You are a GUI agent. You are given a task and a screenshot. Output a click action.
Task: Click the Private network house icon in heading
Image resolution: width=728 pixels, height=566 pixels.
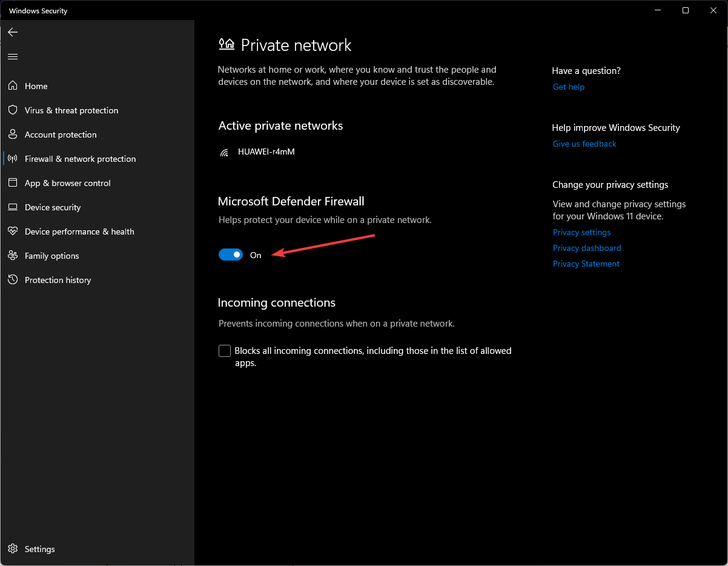pyautogui.click(x=227, y=44)
